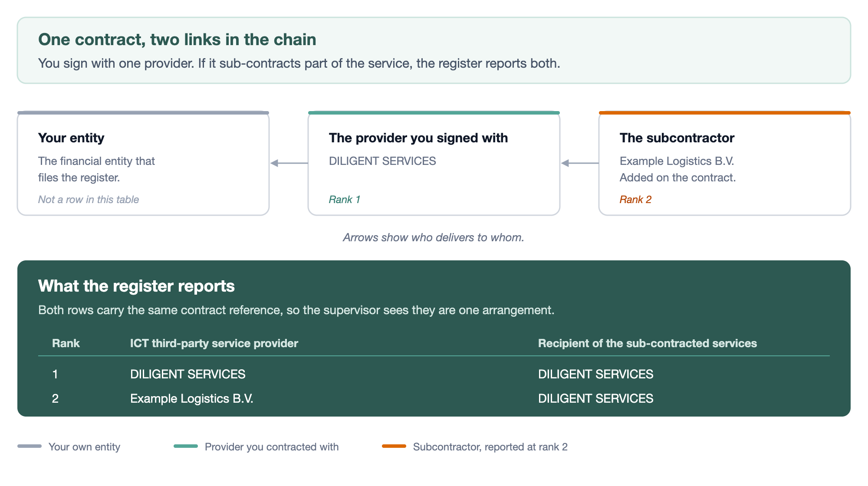The image size is (868, 486).
Task: Select the gray 'Your own entity' legend swatch
Action: (x=30, y=446)
